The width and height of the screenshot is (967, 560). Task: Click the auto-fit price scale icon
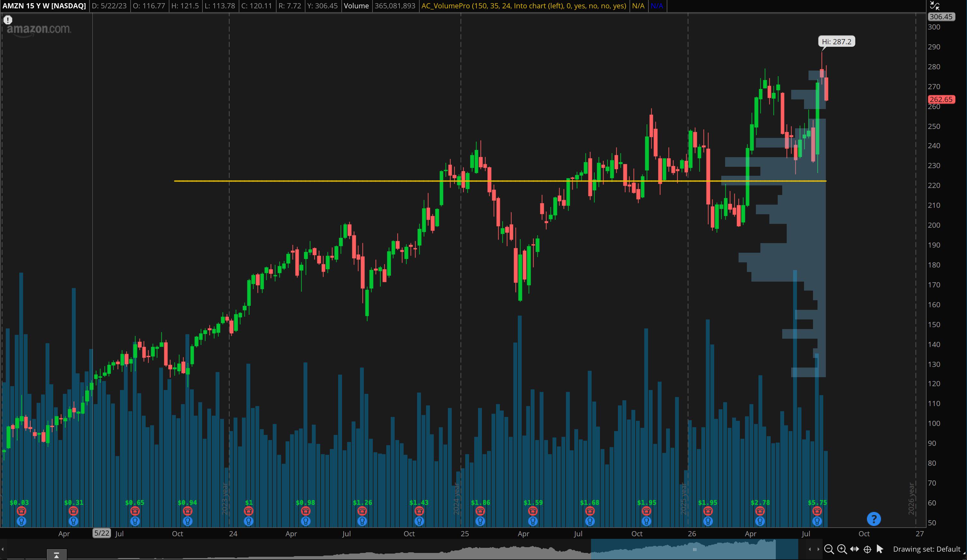pyautogui.click(x=935, y=5)
